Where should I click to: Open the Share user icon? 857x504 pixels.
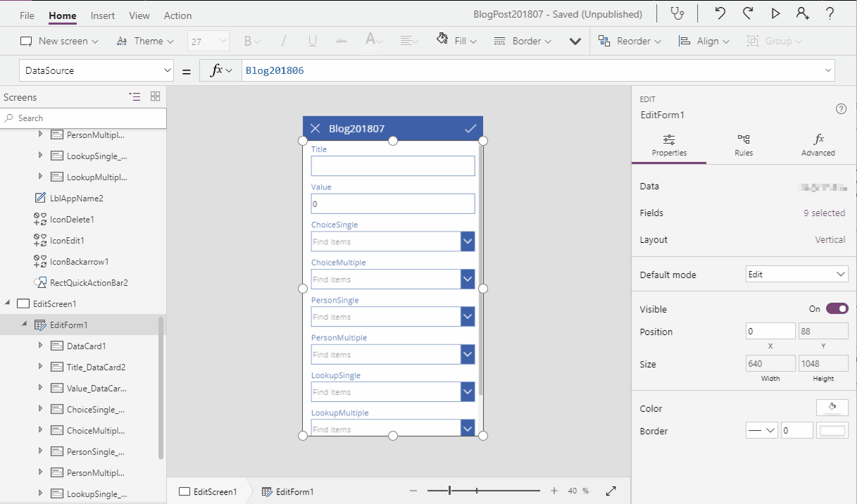coord(802,14)
